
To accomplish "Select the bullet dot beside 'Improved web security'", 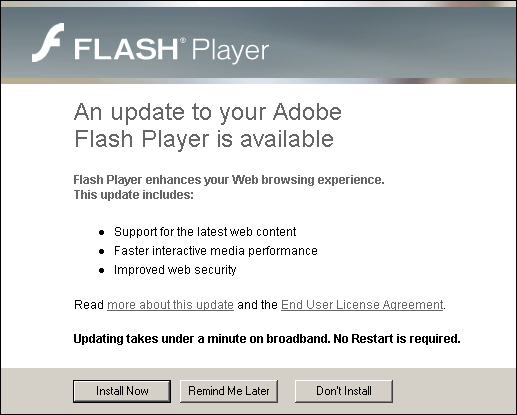I will (x=102, y=270).
